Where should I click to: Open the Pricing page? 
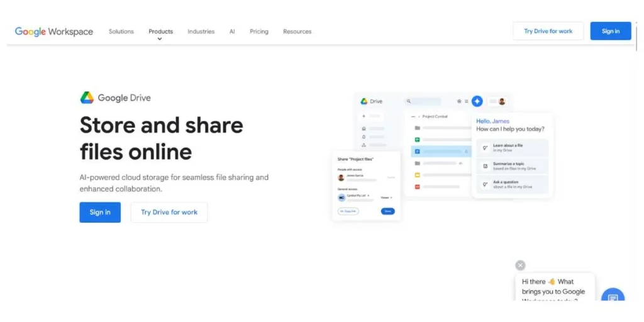258,31
